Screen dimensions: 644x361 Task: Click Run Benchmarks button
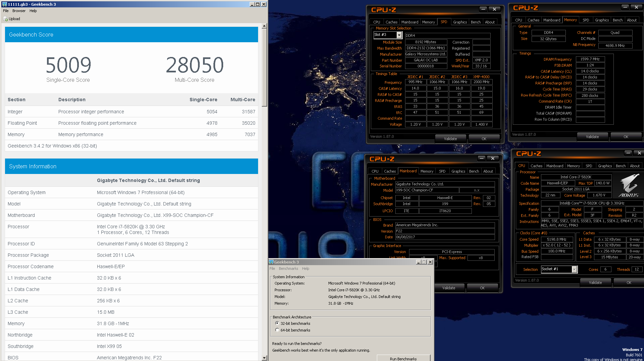(x=403, y=358)
